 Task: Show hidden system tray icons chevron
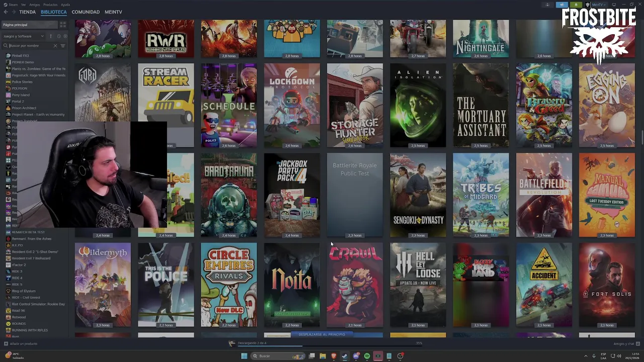[x=586, y=356]
